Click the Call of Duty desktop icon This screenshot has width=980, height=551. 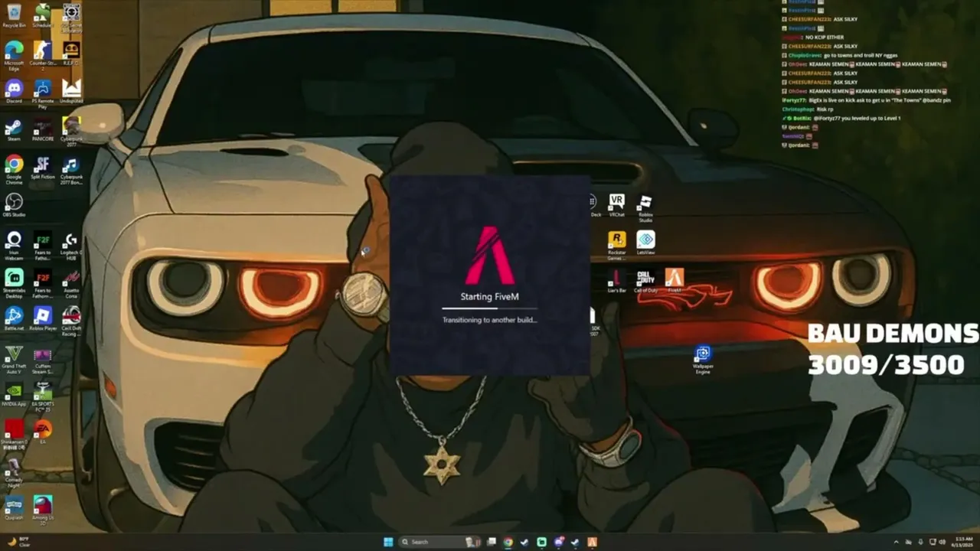tap(645, 281)
